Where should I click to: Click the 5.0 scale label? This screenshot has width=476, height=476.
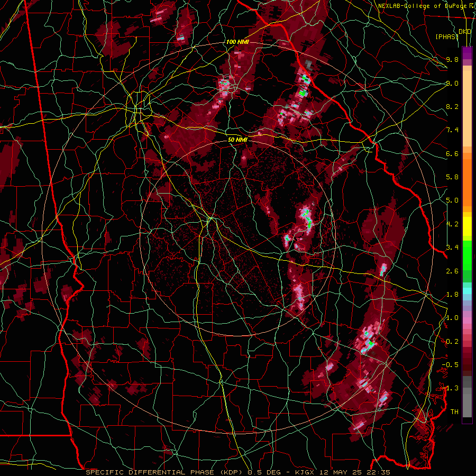(452, 200)
